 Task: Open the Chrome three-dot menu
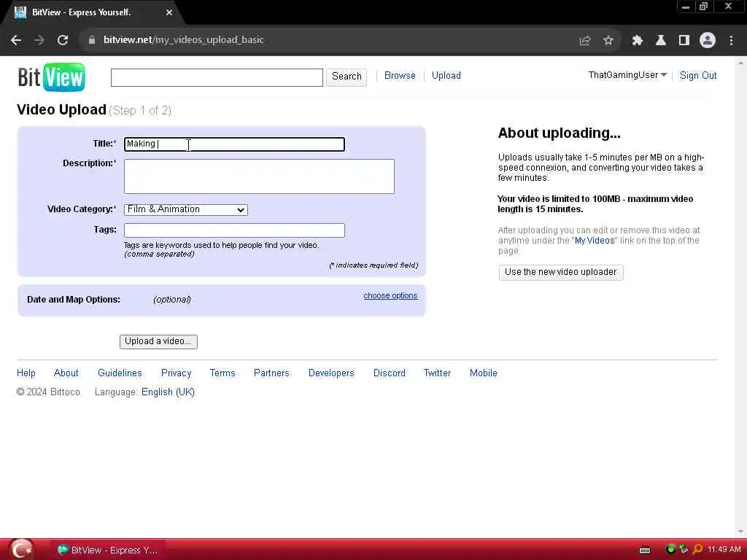pos(731,41)
